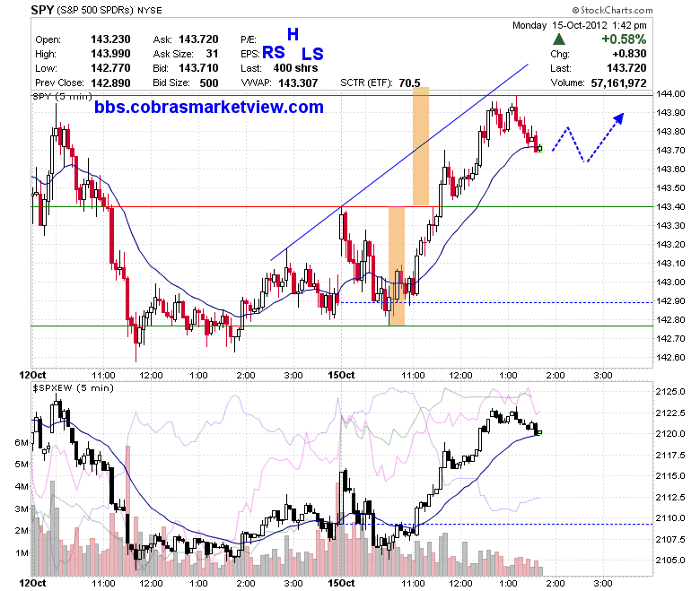Click the SPY (5 min) chart label

(62, 96)
